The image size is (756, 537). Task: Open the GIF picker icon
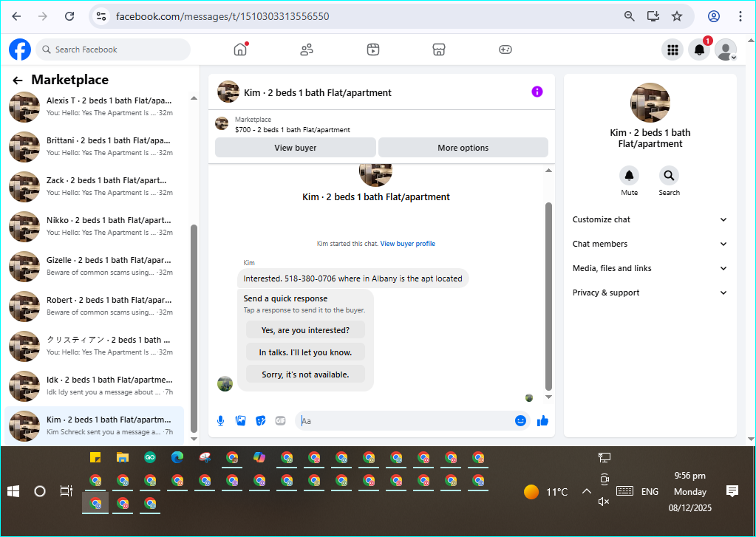point(281,421)
